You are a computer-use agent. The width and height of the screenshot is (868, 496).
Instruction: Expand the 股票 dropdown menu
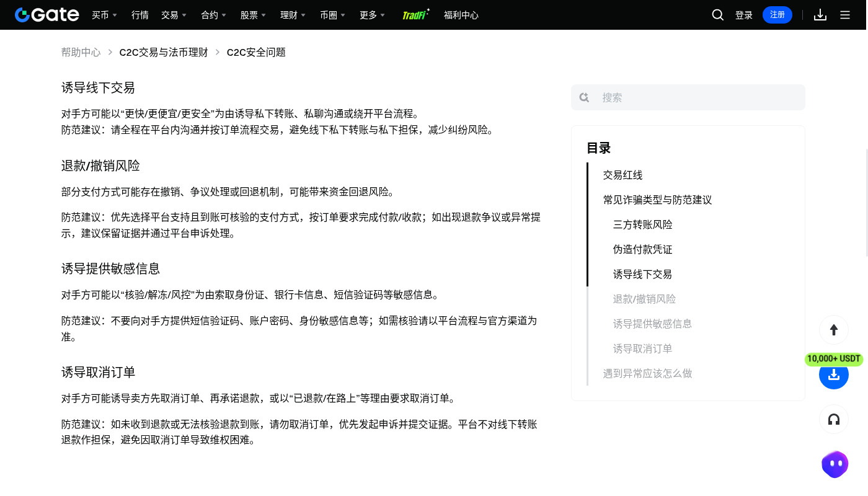click(x=253, y=15)
